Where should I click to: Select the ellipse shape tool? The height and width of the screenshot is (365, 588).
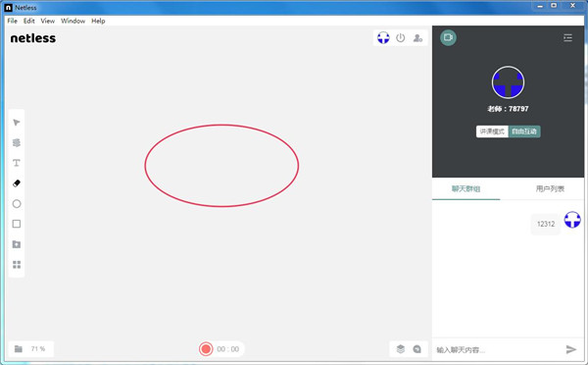point(17,203)
